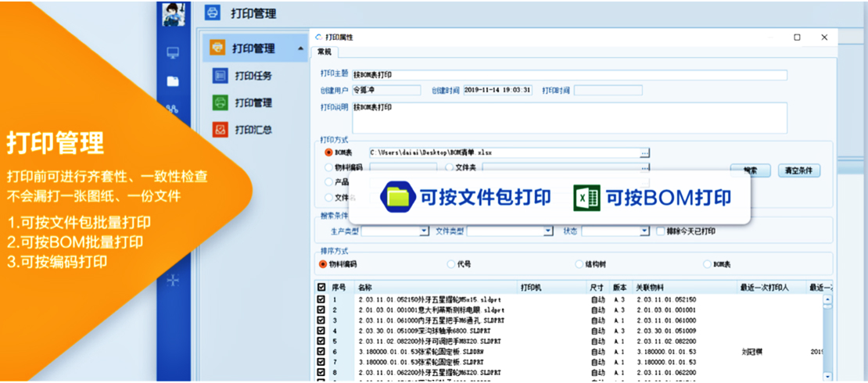Select 代号 sort order radio button
The height and width of the screenshot is (383, 868).
pyautogui.click(x=451, y=264)
